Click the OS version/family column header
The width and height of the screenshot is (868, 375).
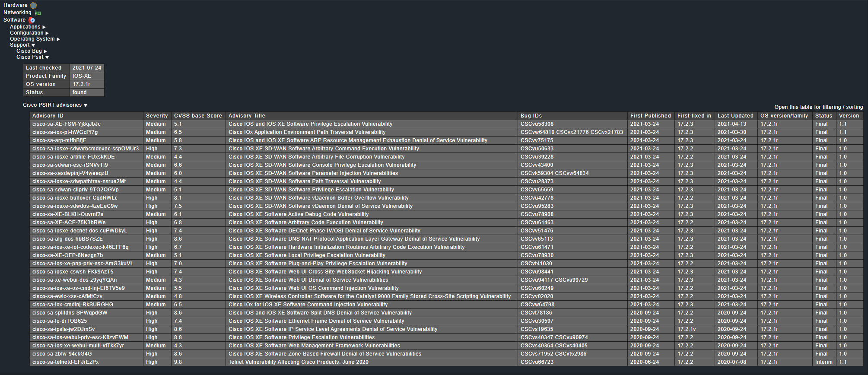[785, 116]
